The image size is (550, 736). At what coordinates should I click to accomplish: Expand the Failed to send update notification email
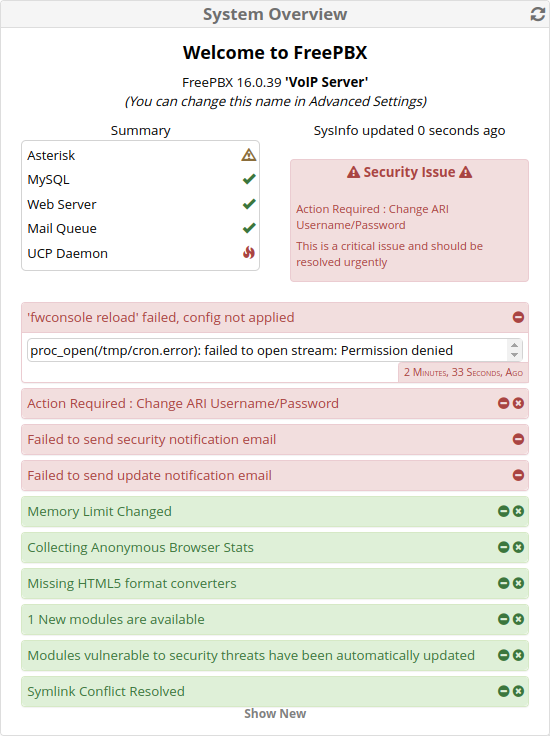pyautogui.click(x=518, y=475)
